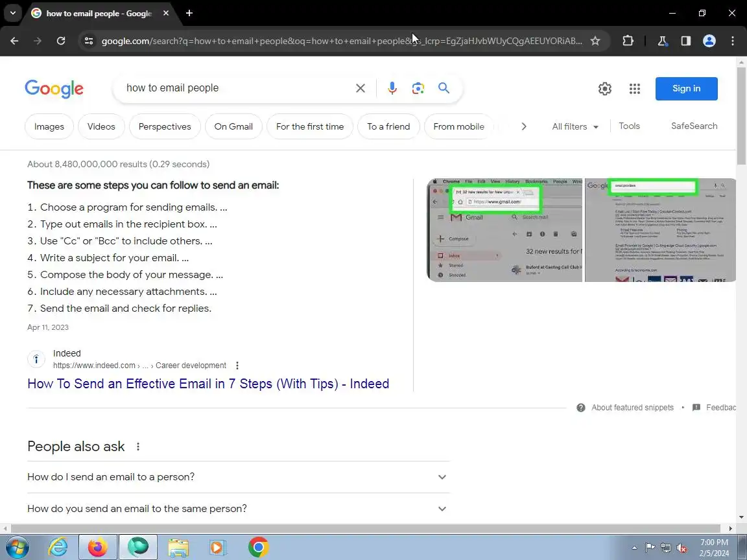Launch Internet Explorer from taskbar
Image resolution: width=747 pixels, height=560 pixels.
click(x=58, y=547)
